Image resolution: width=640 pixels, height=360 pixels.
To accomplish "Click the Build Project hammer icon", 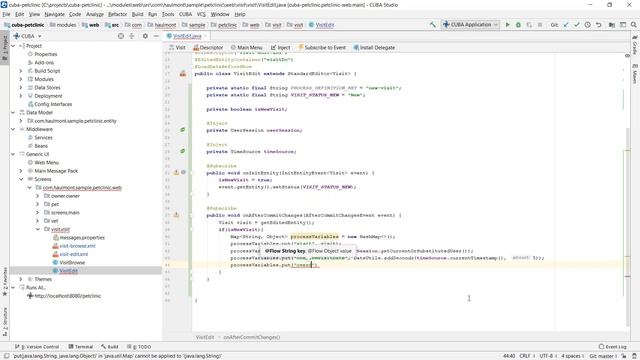I will pos(432,25).
